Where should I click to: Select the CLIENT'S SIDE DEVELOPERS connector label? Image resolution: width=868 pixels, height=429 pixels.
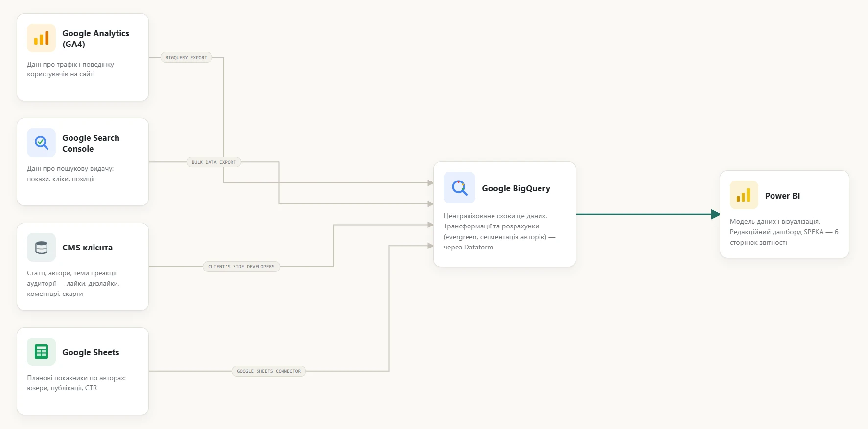(241, 267)
